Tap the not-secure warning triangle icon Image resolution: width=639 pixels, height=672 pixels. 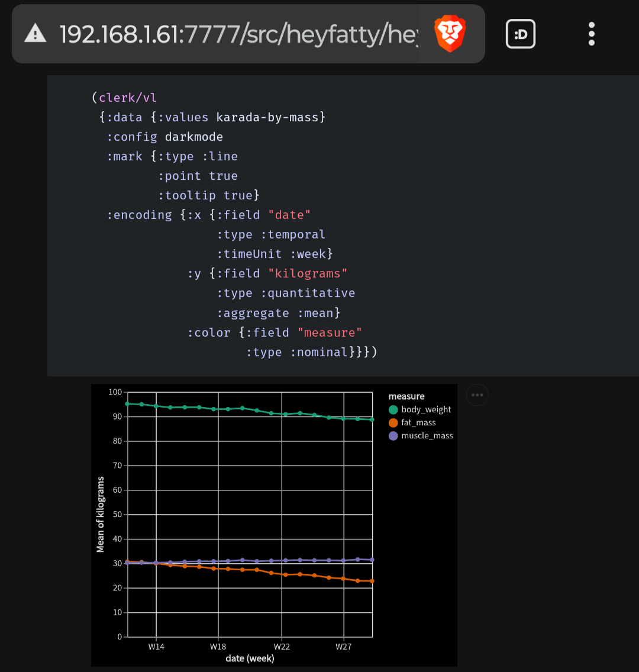[35, 34]
